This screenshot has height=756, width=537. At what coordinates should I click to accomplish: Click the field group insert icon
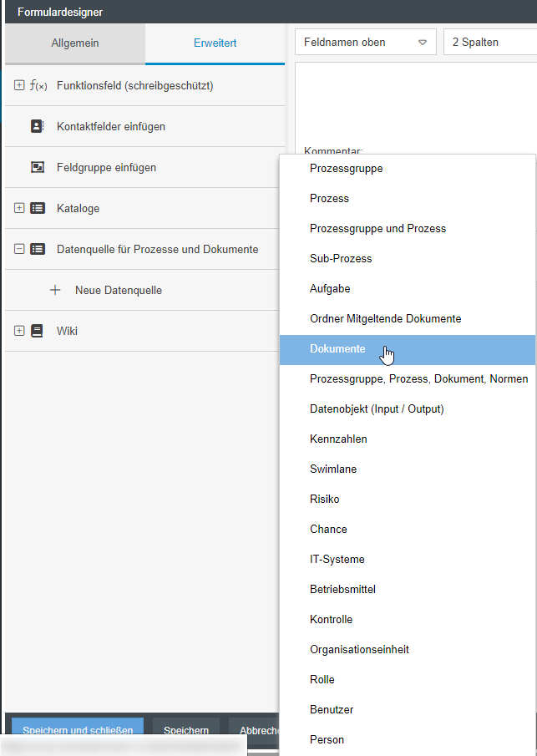pyautogui.click(x=37, y=167)
